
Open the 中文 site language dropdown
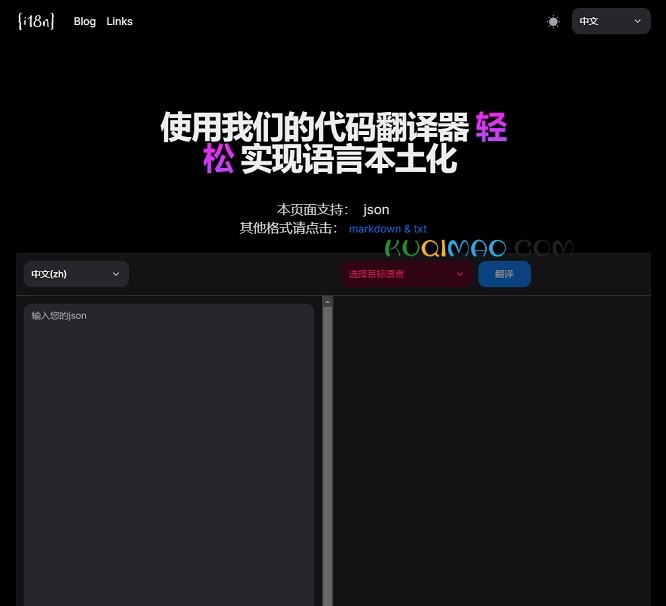[610, 21]
